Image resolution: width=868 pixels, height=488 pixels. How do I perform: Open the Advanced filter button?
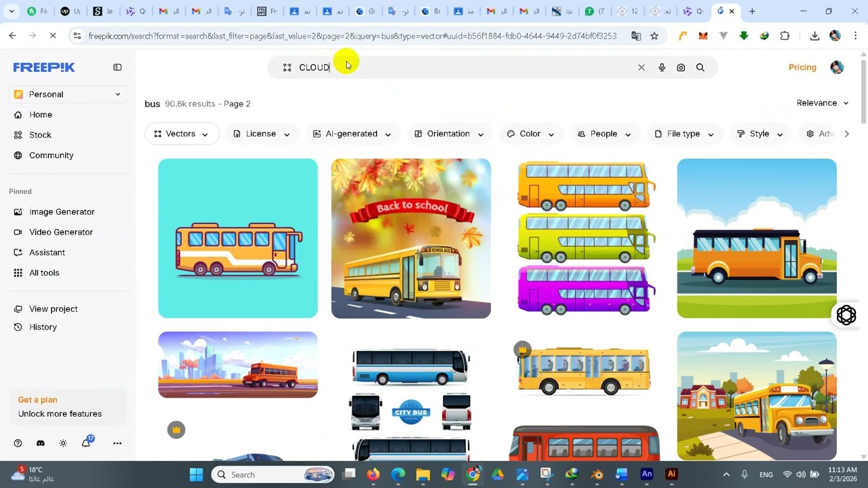pyautogui.click(x=820, y=134)
